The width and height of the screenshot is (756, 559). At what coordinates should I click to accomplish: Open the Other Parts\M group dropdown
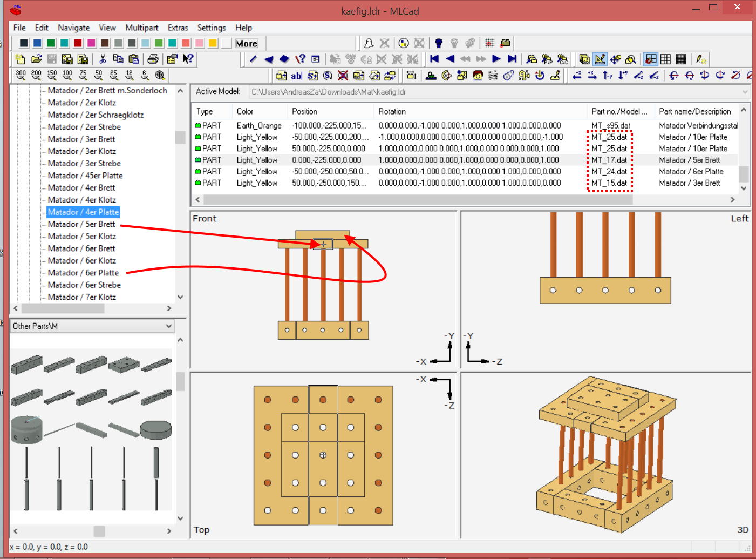pyautogui.click(x=168, y=326)
